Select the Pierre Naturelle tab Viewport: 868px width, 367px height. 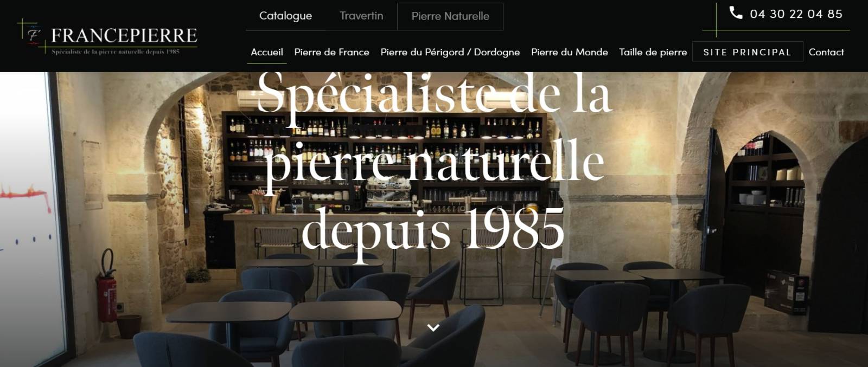click(x=450, y=16)
